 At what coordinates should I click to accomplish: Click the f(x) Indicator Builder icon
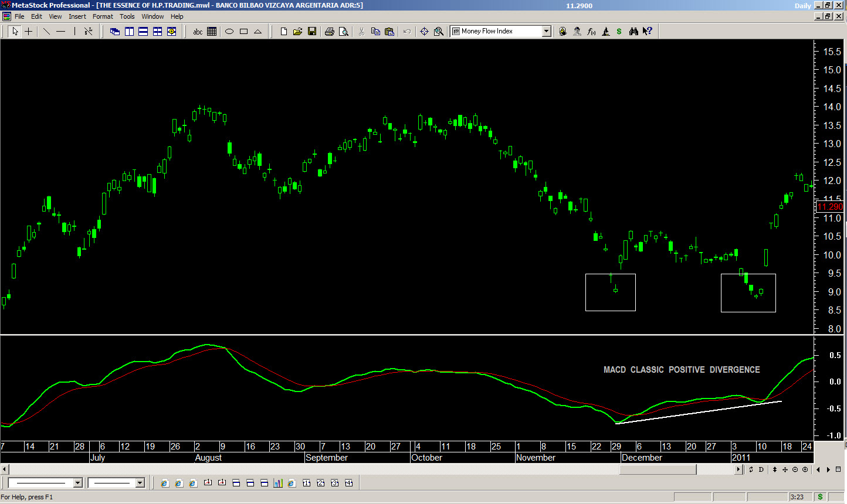point(591,32)
